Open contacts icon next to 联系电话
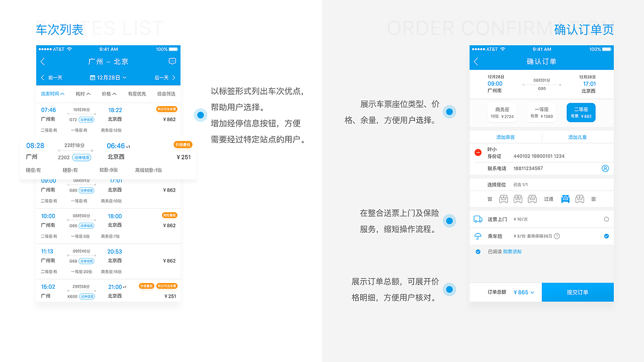Viewport: 644px width, 362px height. (605, 168)
